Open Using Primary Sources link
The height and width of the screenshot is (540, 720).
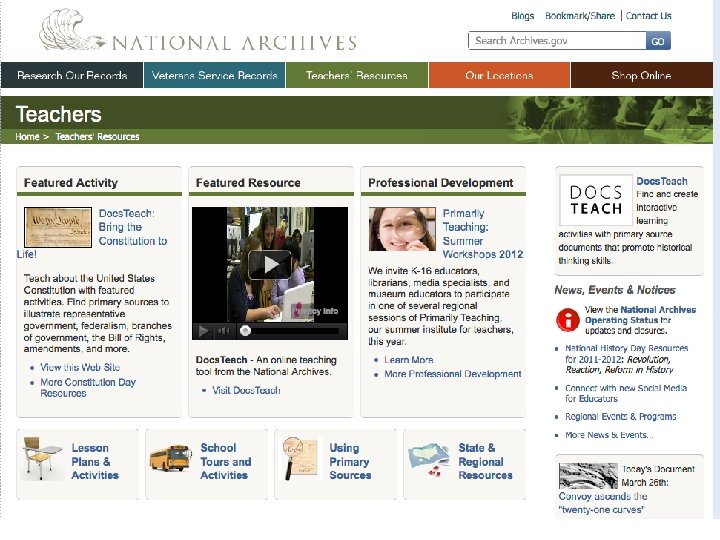coord(350,461)
